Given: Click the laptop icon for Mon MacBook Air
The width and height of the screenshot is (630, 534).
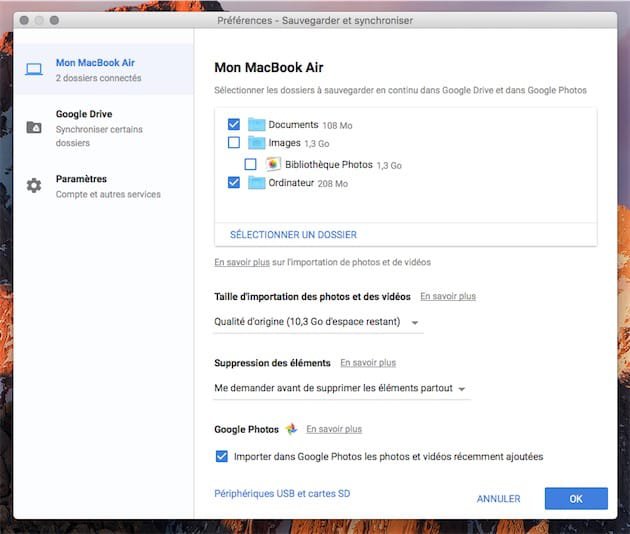Looking at the screenshot, I should [x=34, y=70].
